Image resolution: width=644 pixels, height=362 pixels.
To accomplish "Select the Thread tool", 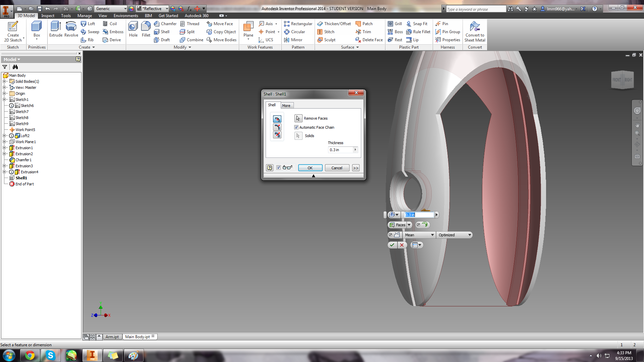I will (x=190, y=24).
